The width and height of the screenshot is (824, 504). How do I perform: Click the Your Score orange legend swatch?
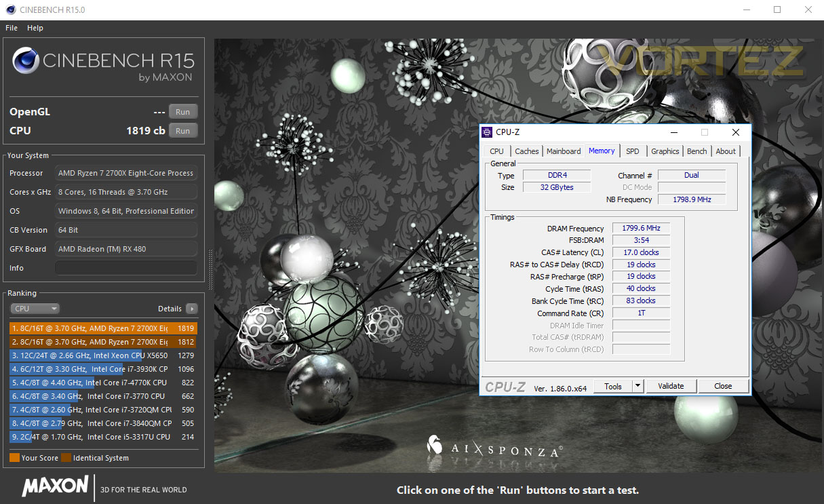14,458
